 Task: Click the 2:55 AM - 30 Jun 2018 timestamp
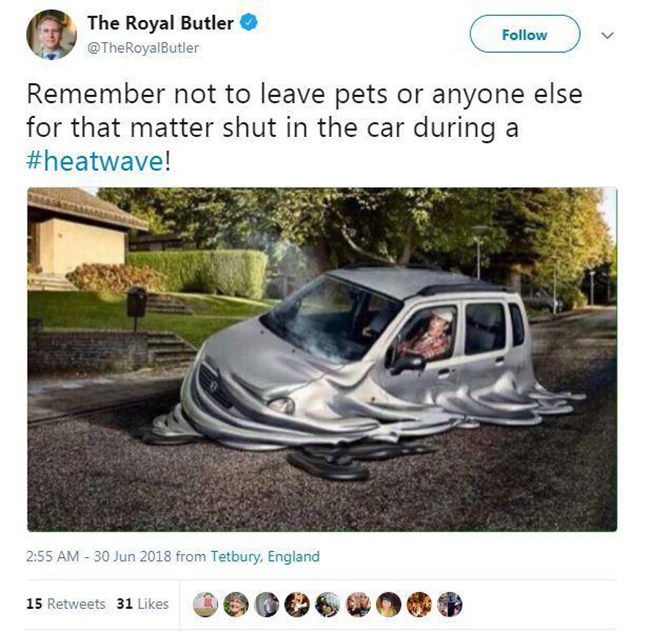click(99, 556)
